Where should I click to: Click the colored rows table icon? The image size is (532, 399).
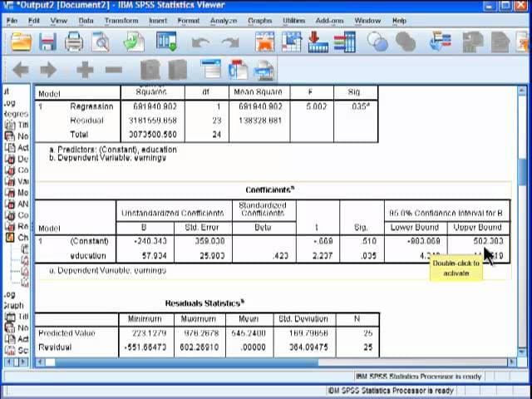[345, 42]
